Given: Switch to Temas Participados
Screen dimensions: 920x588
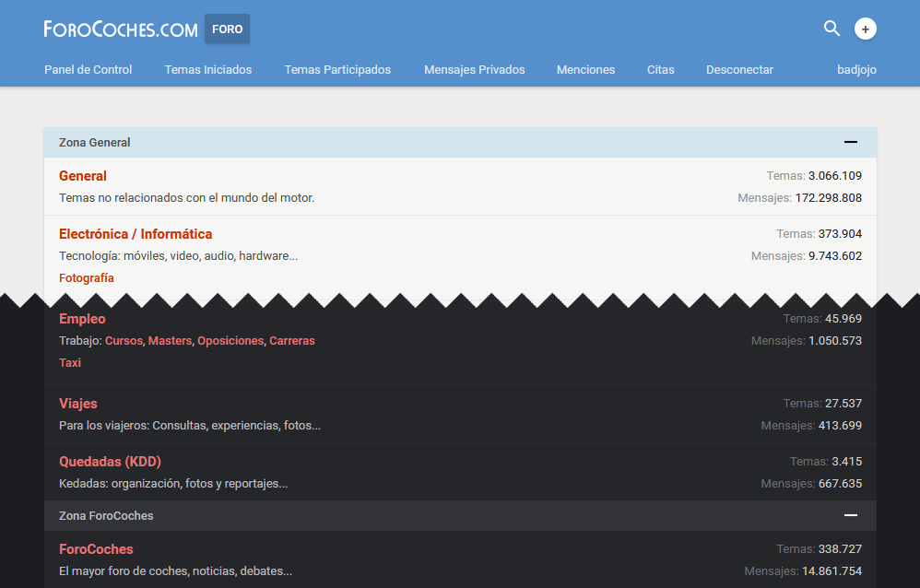Looking at the screenshot, I should pos(337,69).
